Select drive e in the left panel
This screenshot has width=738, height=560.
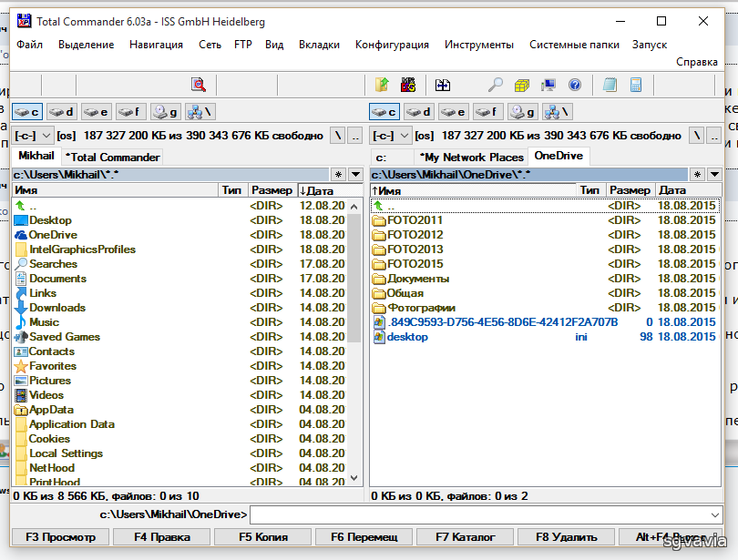pyautogui.click(x=97, y=112)
